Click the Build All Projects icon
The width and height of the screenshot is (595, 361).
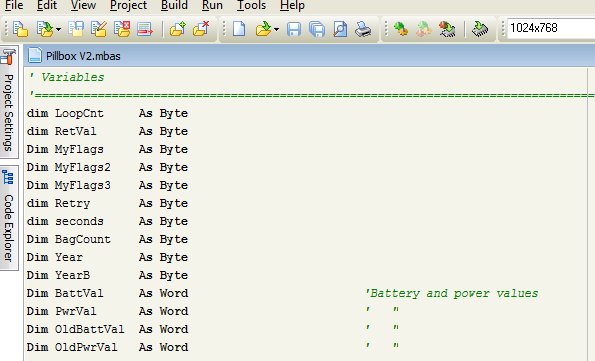coord(424,29)
